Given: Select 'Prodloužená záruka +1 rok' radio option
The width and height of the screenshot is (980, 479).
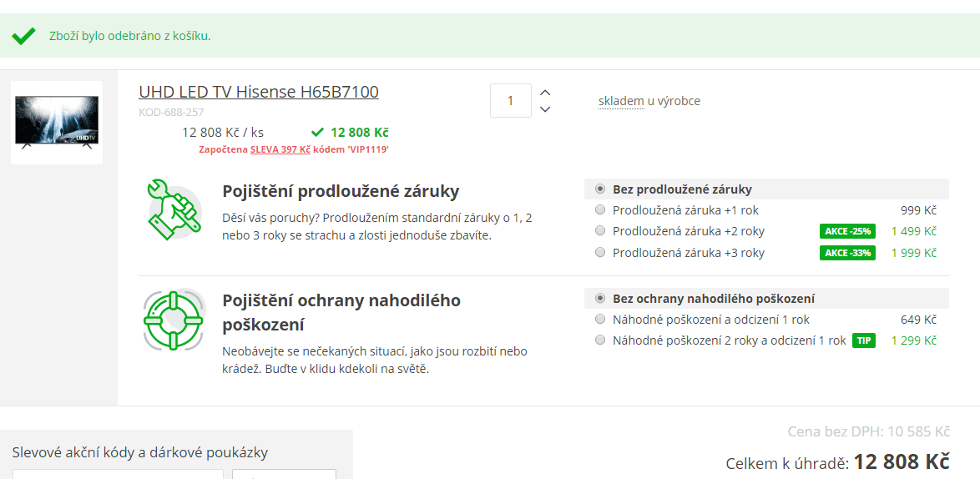Looking at the screenshot, I should [601, 210].
